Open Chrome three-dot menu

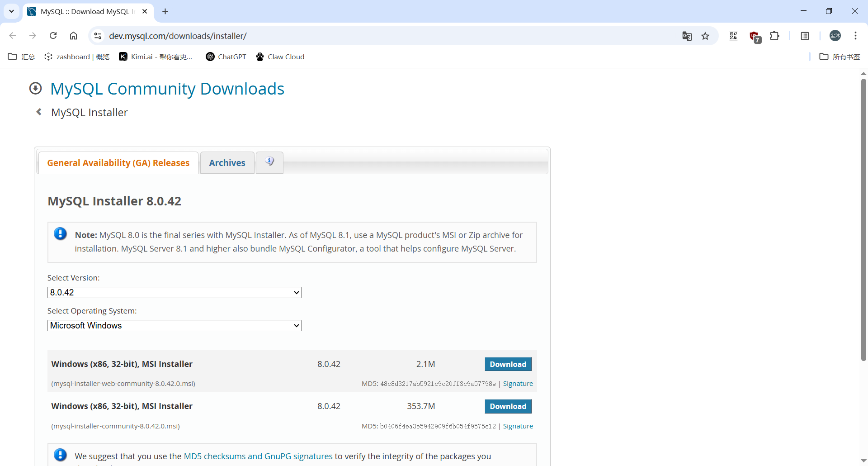(855, 36)
